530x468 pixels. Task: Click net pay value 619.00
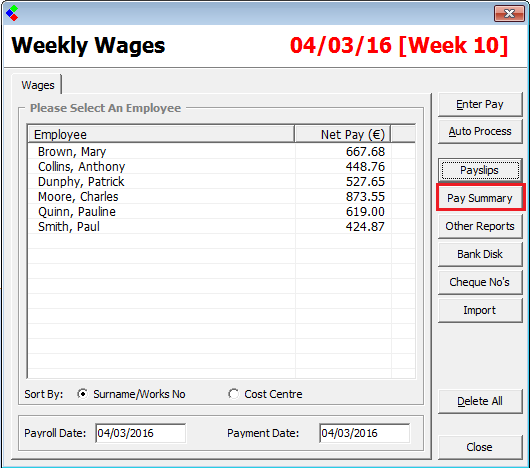(x=365, y=212)
